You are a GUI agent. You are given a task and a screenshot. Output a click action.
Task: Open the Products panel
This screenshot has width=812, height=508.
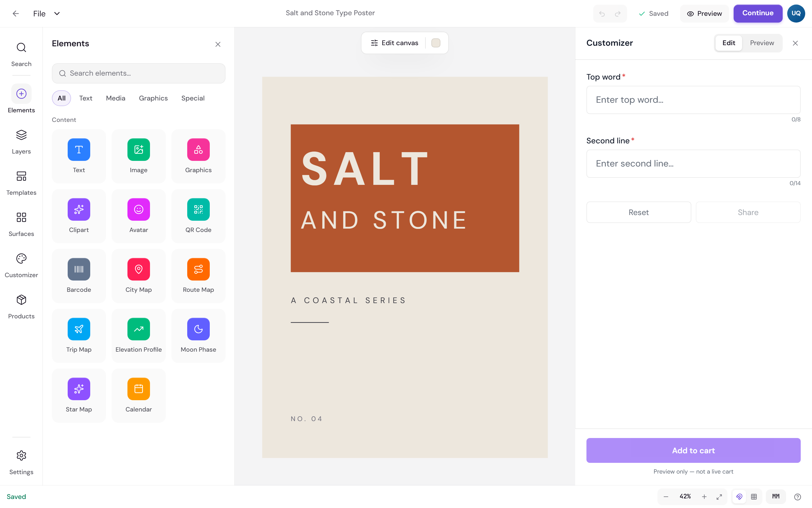click(21, 307)
